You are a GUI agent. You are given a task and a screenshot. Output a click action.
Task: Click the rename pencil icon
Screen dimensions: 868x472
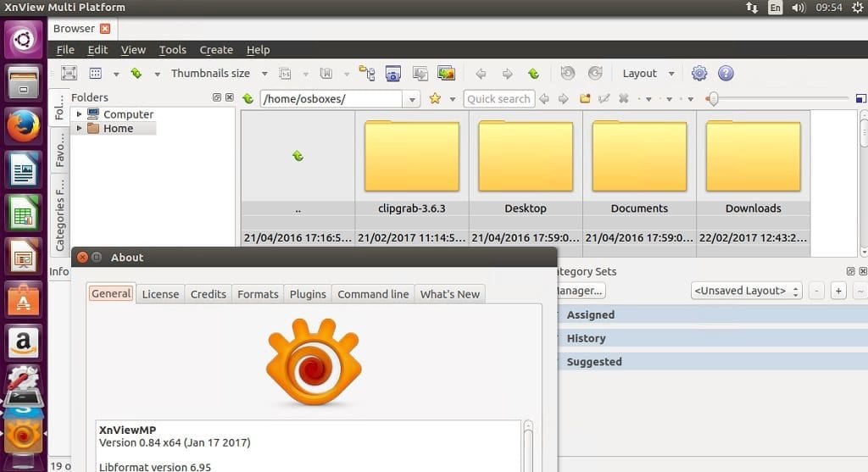click(x=604, y=98)
